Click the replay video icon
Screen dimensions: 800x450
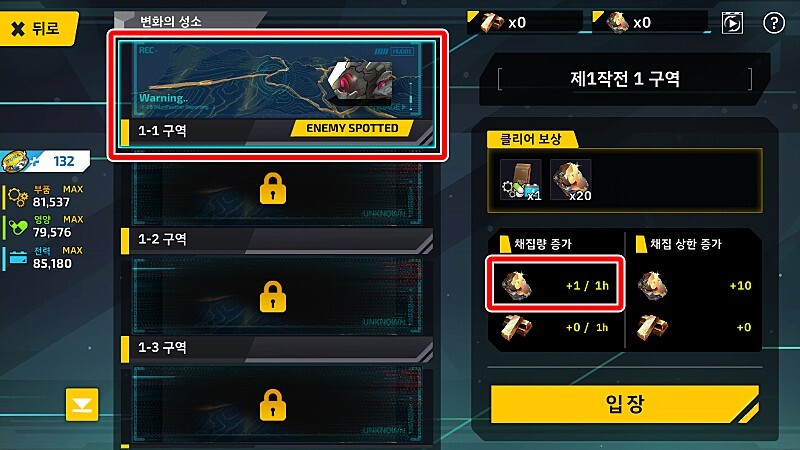tap(732, 23)
